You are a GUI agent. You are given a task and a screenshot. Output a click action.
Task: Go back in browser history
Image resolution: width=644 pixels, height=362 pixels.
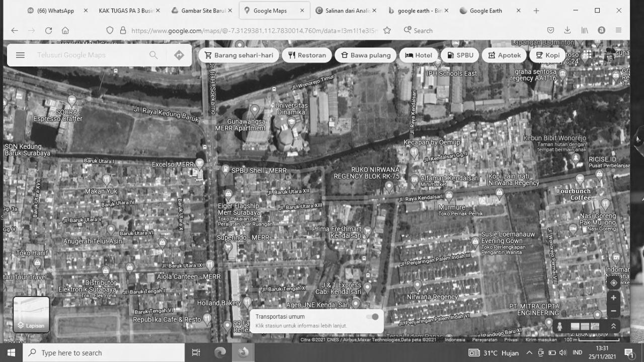[14, 31]
